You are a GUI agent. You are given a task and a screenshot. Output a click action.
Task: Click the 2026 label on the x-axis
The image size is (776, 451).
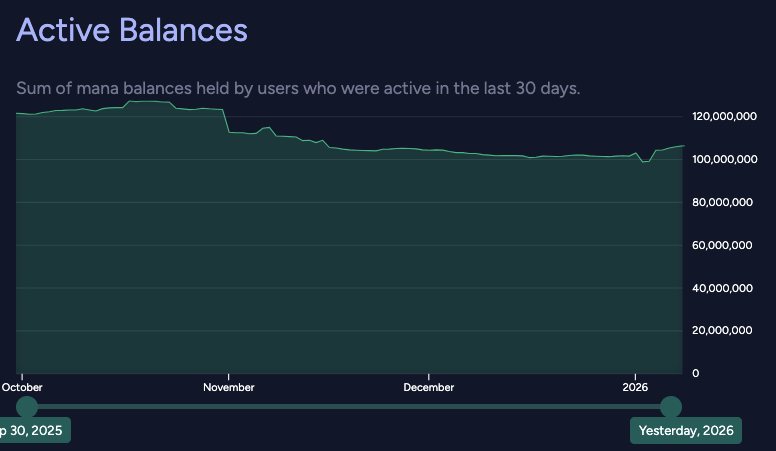(x=635, y=387)
